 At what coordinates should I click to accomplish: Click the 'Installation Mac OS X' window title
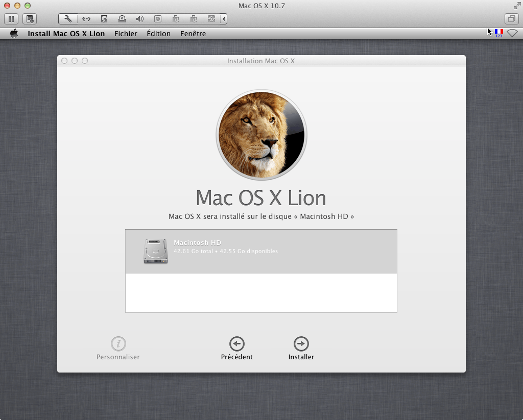261,61
